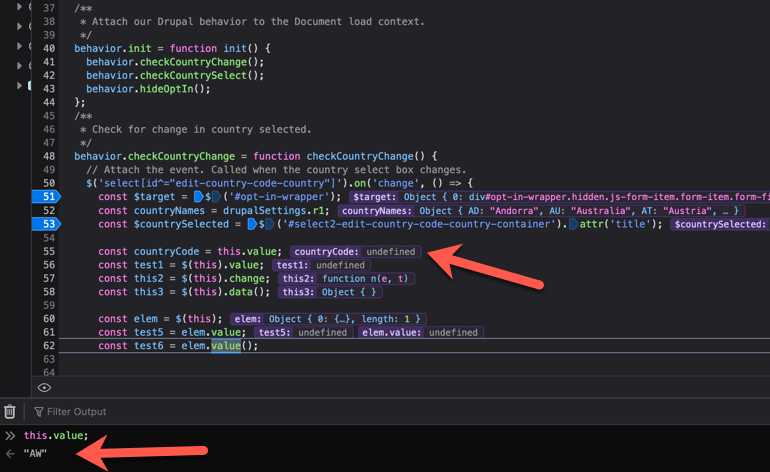The width and height of the screenshot is (770, 472).
Task: Click function checkCountryChange() on line 48
Action: (x=339, y=156)
